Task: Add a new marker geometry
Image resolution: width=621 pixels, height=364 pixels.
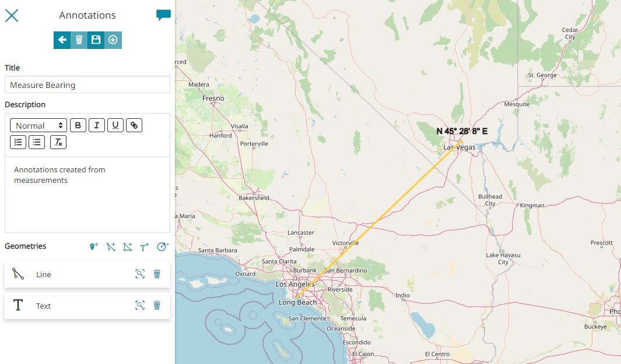Action: click(94, 247)
